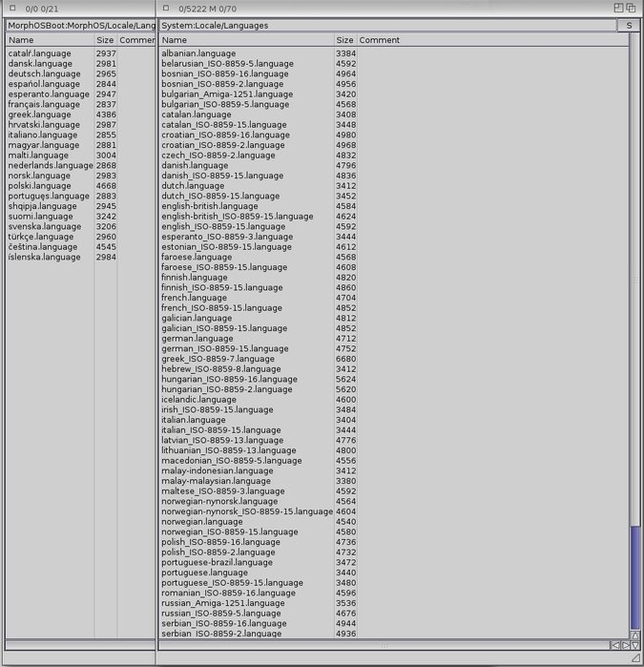
Task: Select german.language file
Action: (197, 339)
